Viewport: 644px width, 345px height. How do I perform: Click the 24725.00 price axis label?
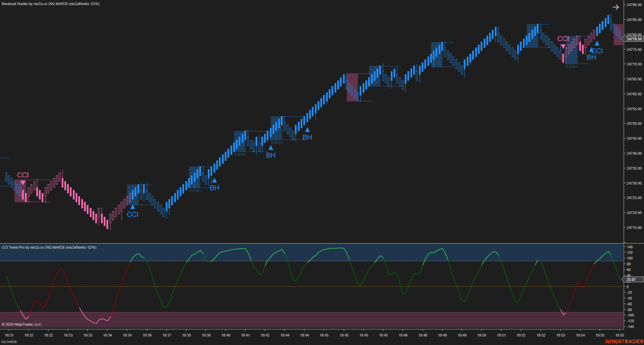(x=634, y=198)
